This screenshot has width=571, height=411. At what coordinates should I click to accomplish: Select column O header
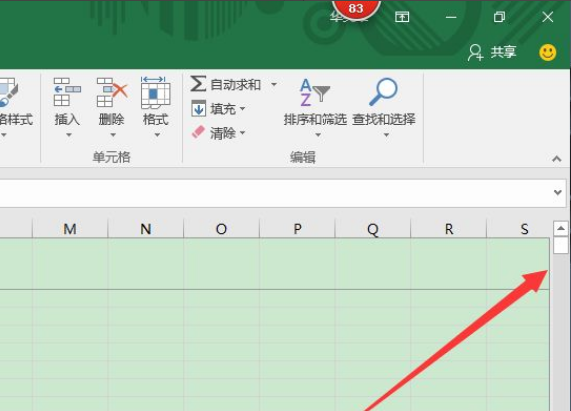pos(221,229)
